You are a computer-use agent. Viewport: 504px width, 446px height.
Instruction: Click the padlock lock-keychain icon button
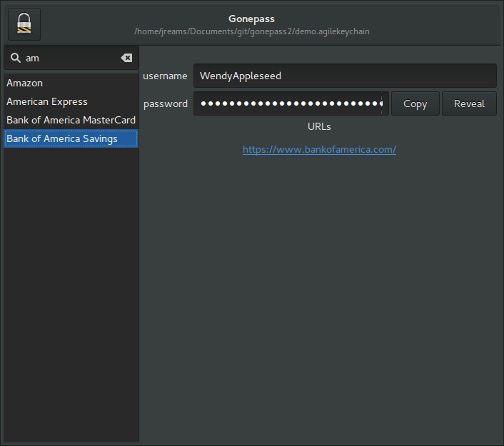pos(24,24)
